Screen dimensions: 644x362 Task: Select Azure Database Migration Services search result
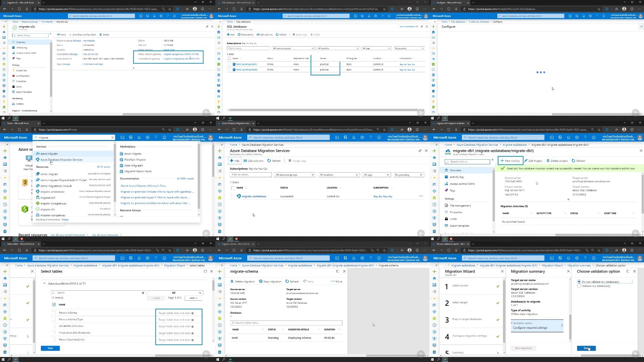pos(61,160)
